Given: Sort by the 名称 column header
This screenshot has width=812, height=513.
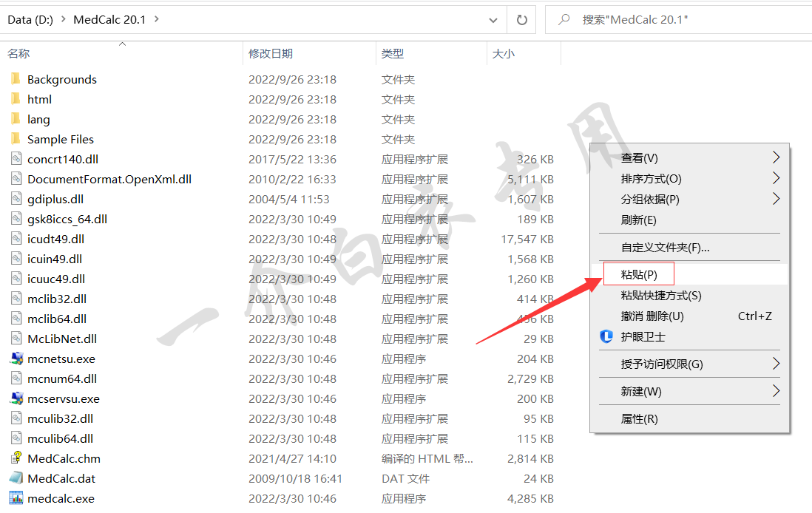Looking at the screenshot, I should 18,54.
